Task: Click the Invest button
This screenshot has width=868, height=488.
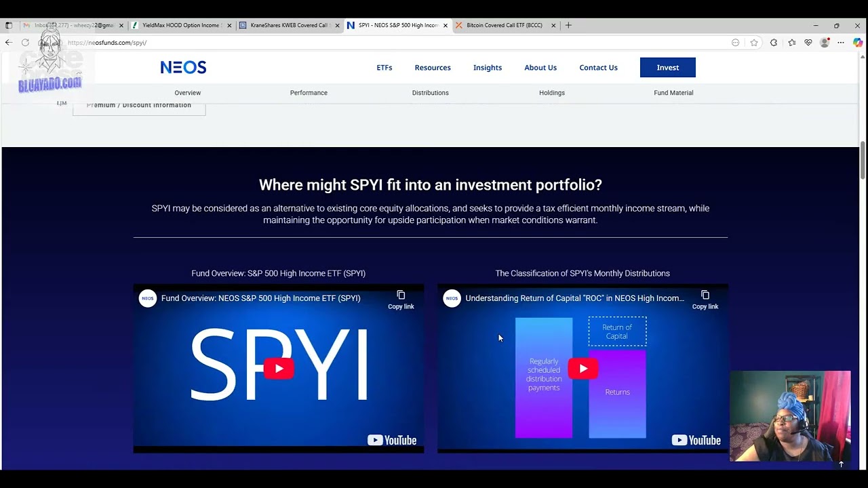Action: point(668,67)
